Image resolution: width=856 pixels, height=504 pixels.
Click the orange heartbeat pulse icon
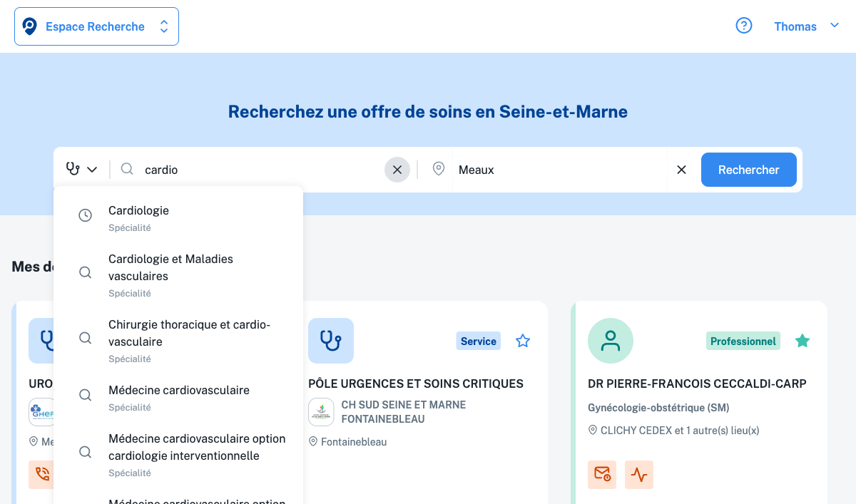point(639,474)
